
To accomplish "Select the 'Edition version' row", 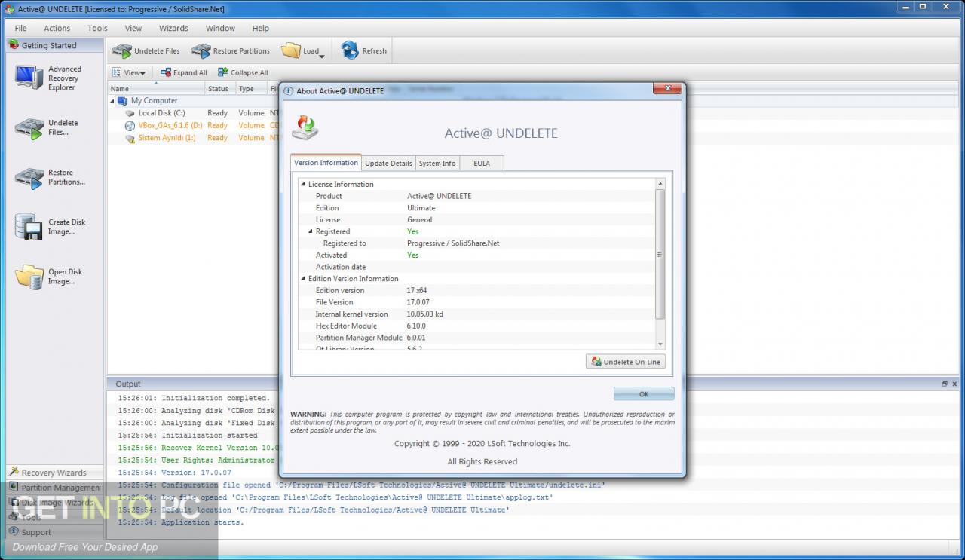I will click(477, 290).
